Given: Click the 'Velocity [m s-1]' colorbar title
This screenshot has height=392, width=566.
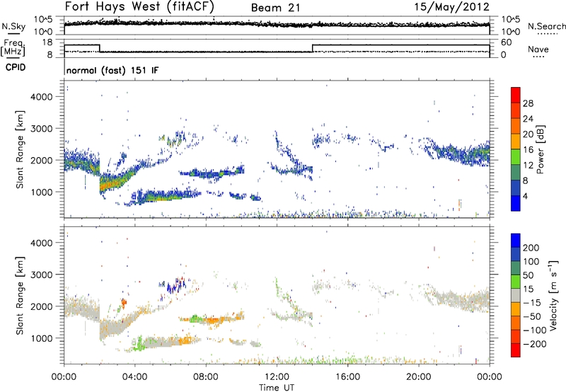Looking at the screenshot, I should [553, 295].
